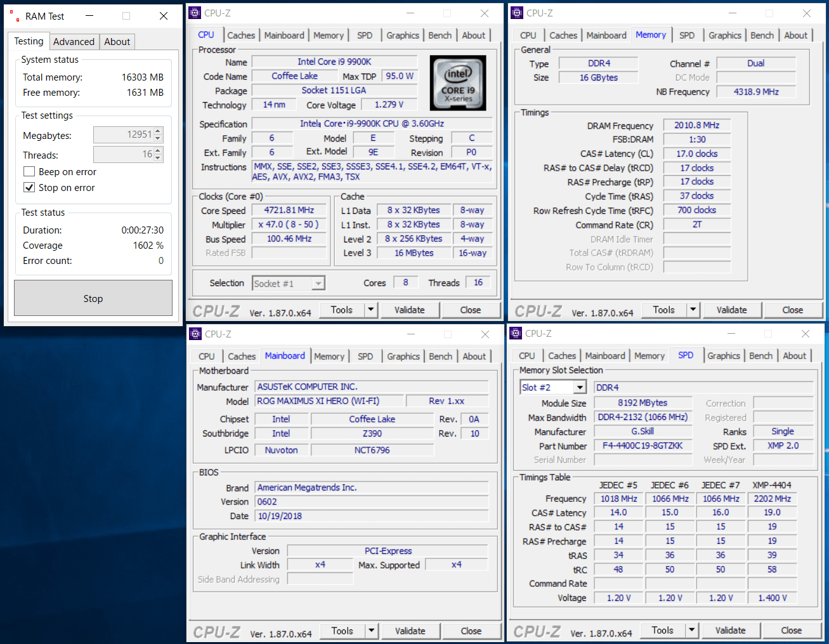Click the BIOS version 0602 field
Viewport: 829px width, 644px height.
point(372,501)
